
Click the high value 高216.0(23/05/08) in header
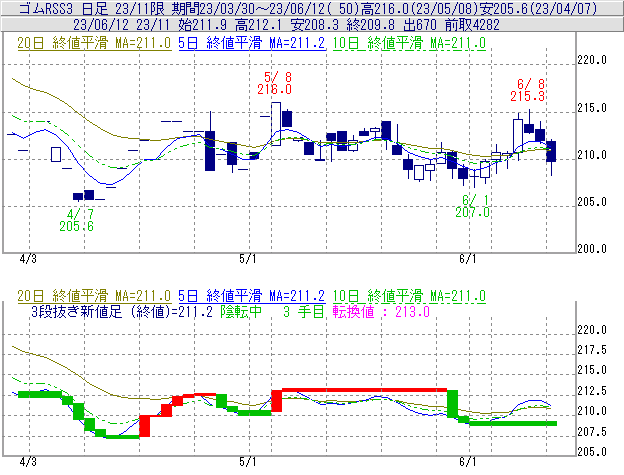[420, 8]
